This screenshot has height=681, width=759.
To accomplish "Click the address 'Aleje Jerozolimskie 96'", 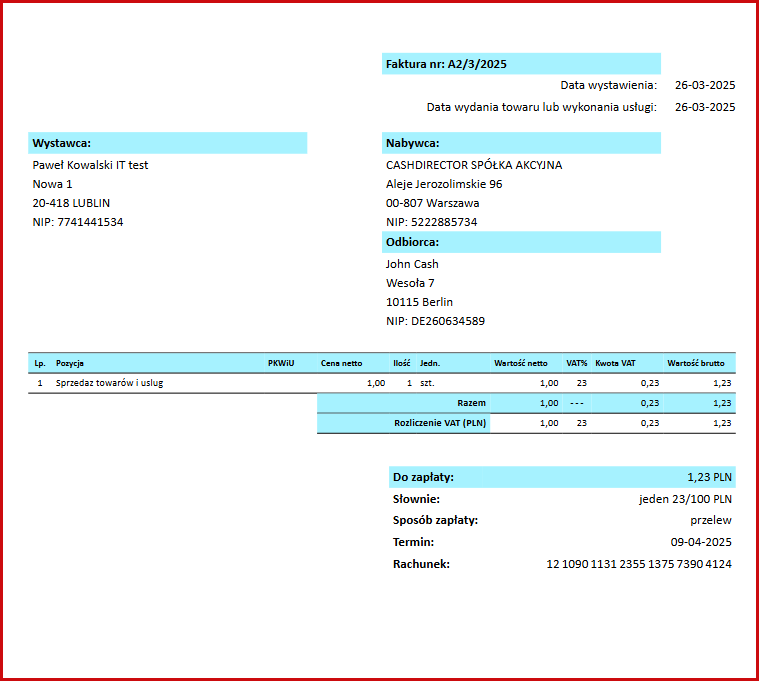I will 444,184.
